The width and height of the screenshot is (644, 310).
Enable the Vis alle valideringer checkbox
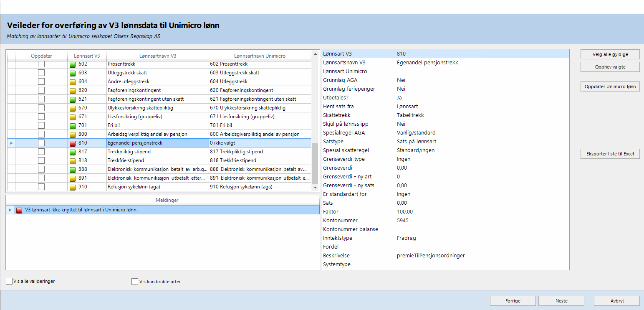tap(9, 282)
